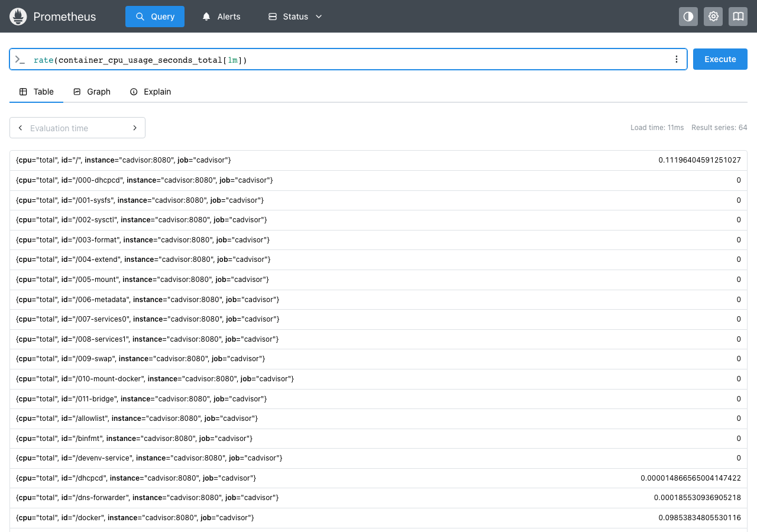Select the /devenv-service series row
Screen dimensions: 757x532
click(x=378, y=458)
